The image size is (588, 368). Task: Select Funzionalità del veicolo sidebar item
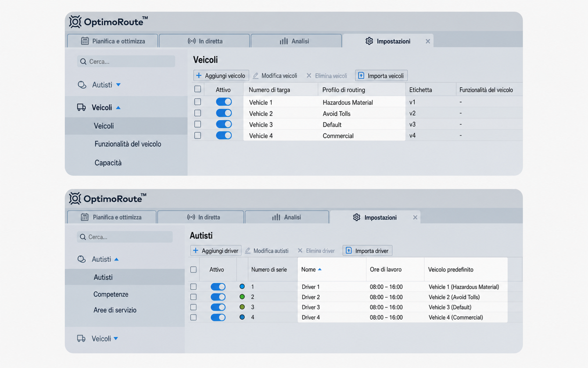pyautogui.click(x=128, y=144)
